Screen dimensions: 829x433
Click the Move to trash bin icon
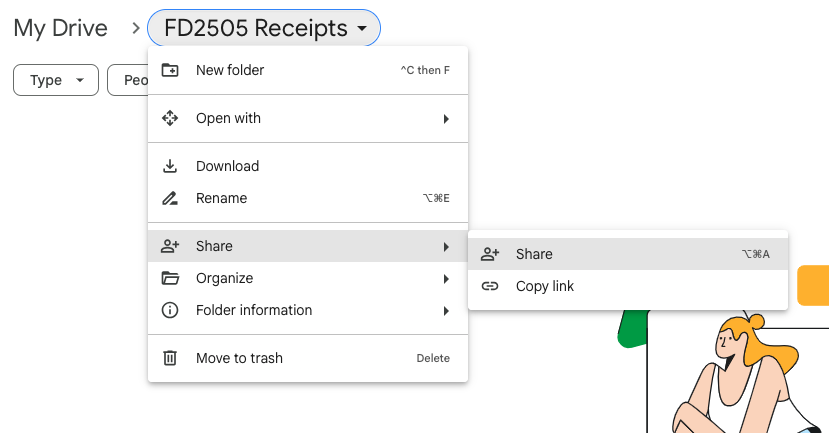(170, 358)
